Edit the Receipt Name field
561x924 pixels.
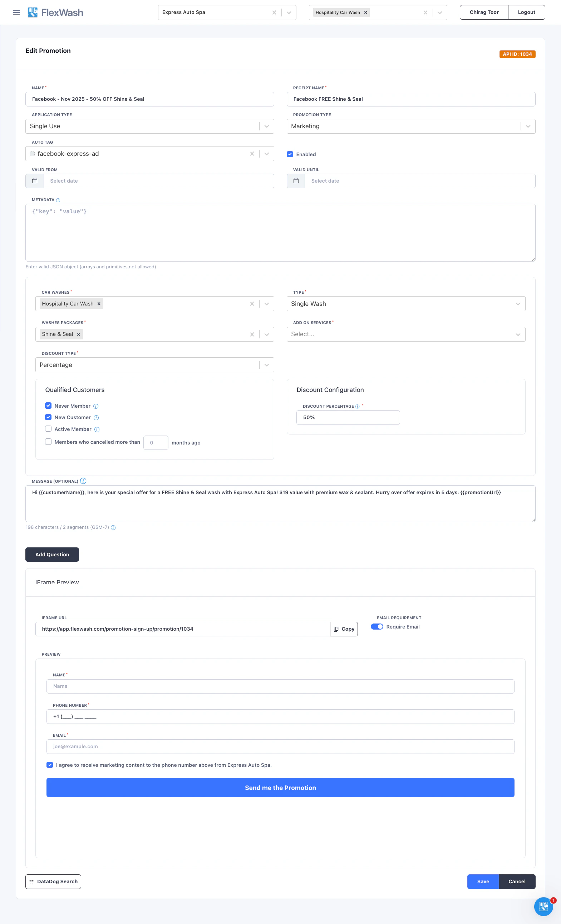coord(411,99)
